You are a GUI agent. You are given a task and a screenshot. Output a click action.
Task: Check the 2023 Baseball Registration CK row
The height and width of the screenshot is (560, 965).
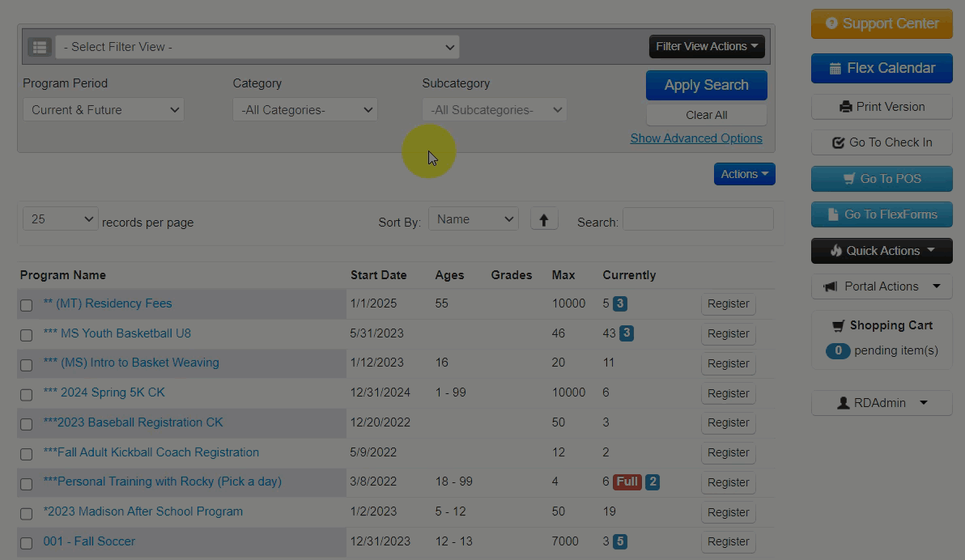[x=27, y=424]
